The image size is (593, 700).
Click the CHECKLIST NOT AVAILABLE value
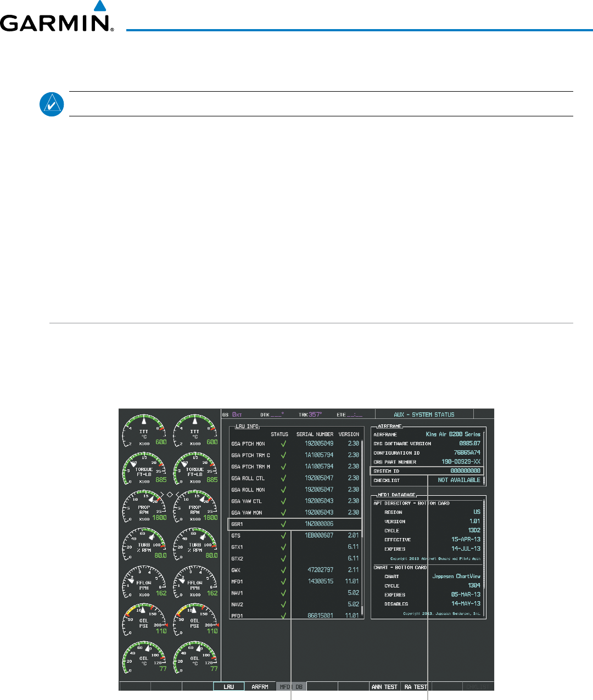[x=459, y=480]
